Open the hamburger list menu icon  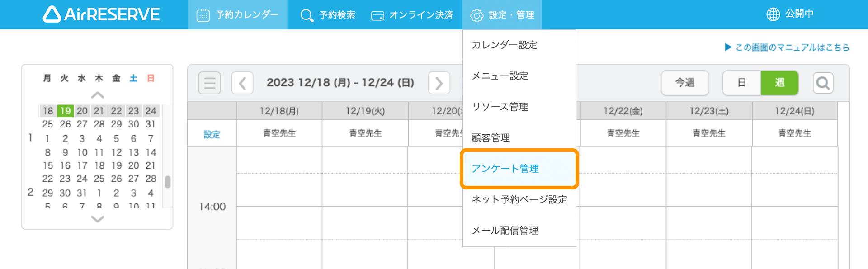click(209, 83)
